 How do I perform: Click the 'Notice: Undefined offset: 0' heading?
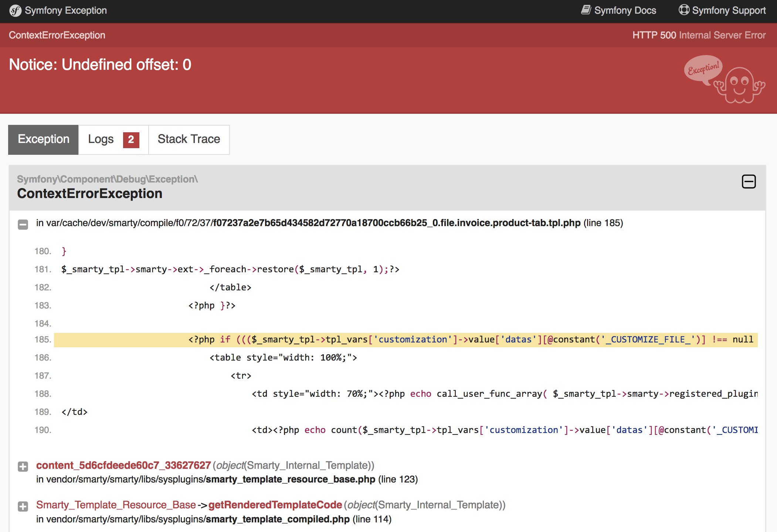click(100, 65)
